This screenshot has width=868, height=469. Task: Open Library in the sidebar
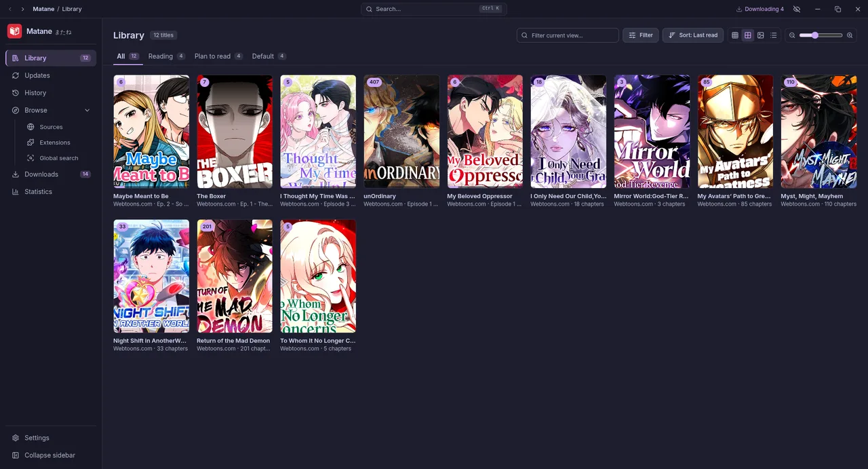pos(51,58)
